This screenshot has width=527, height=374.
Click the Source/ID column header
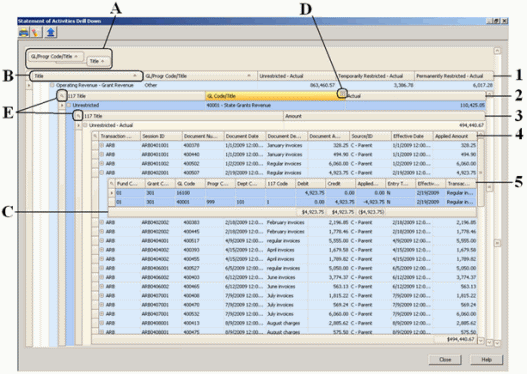pos(370,136)
